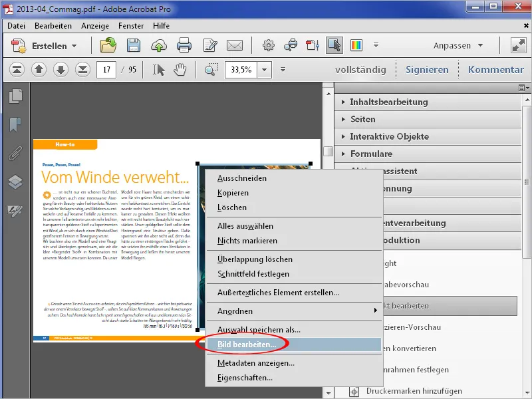
Task: Open signatures panel pen icon
Action: [15, 211]
